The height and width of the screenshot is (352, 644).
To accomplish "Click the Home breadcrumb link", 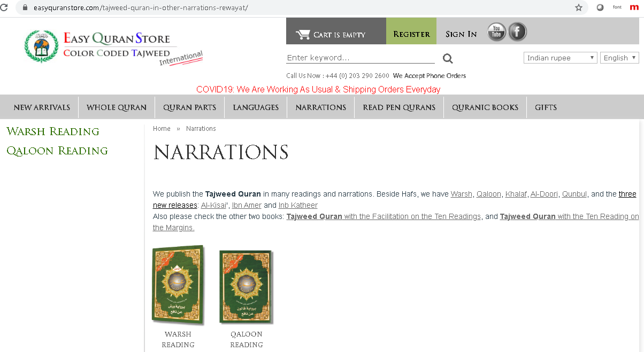I will point(162,129).
